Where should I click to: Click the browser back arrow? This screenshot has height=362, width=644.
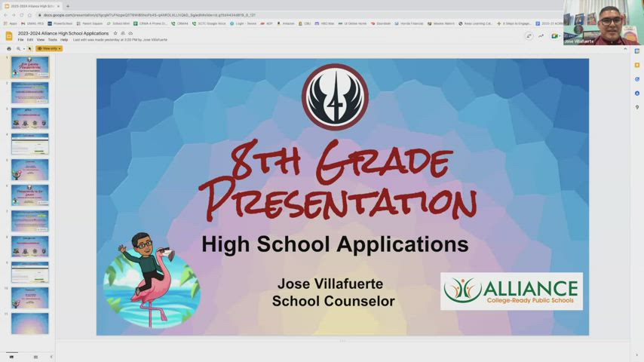[x=6, y=15]
